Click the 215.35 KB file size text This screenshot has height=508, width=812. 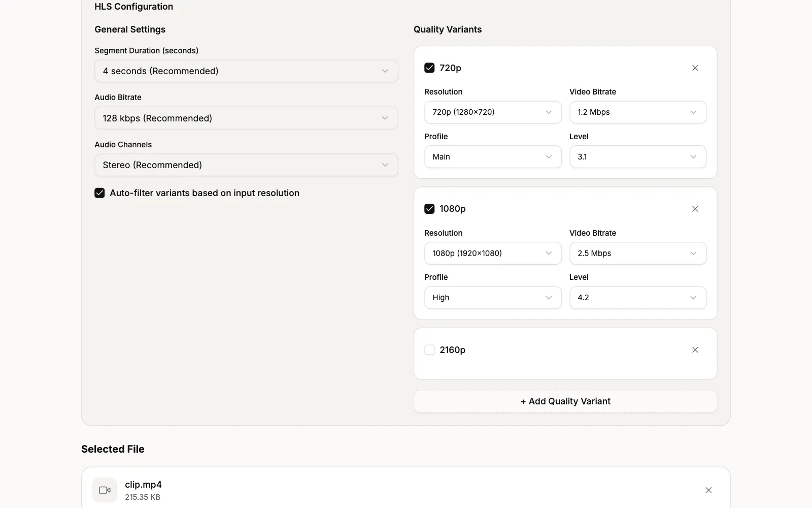pyautogui.click(x=143, y=497)
